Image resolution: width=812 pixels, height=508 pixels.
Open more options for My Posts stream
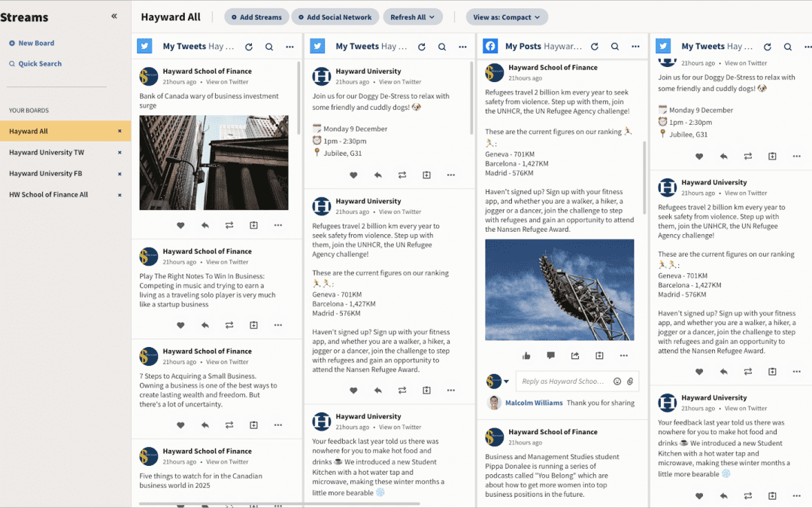tap(635, 47)
